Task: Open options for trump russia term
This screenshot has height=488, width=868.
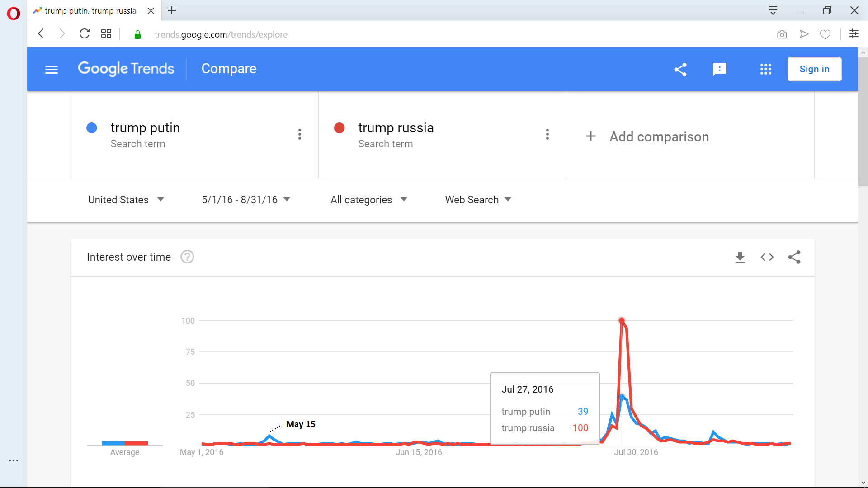Action: (547, 134)
